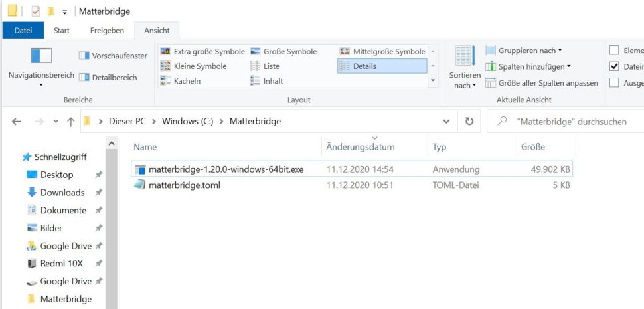Open the address bar history dropdown
The height and width of the screenshot is (309, 644).
446,122
